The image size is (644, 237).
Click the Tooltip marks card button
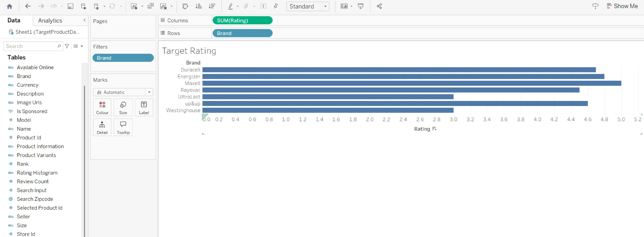coord(123,127)
